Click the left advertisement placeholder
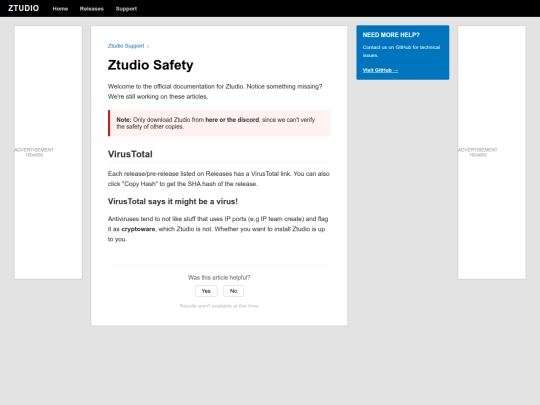Viewport: 540px width, 405px height. click(x=48, y=152)
